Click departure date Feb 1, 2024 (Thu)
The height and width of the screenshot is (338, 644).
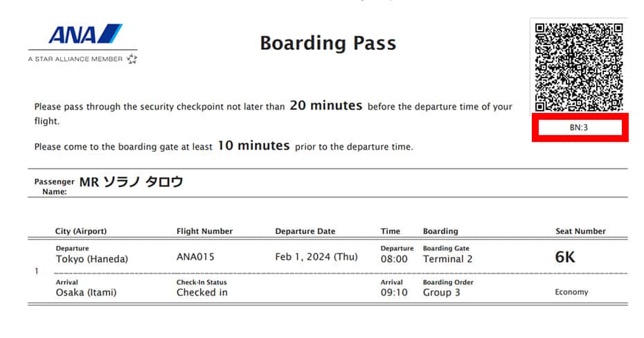(316, 257)
